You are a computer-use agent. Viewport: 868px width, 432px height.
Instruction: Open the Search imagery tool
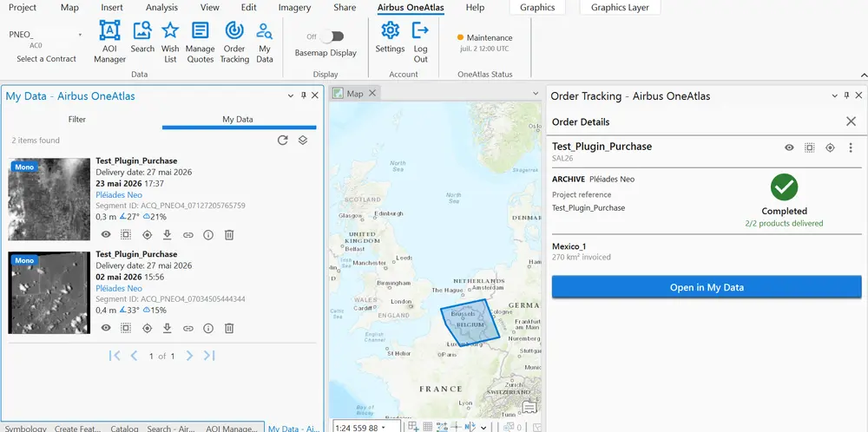[x=142, y=37]
